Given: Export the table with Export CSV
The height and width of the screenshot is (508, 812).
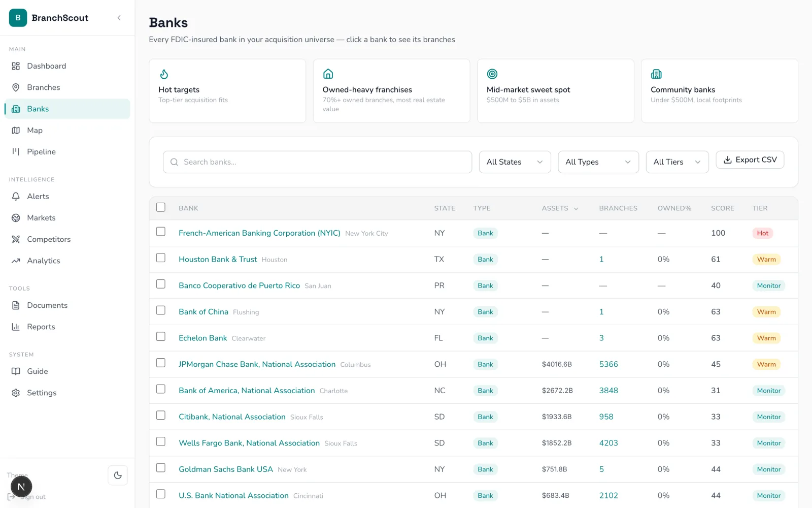Looking at the screenshot, I should click(750, 160).
